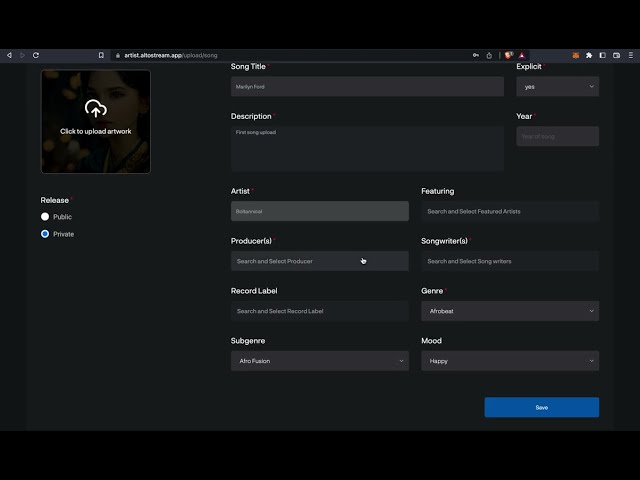The height and width of the screenshot is (480, 640).
Task: Click the Search and Select Song writers field
Action: (x=510, y=261)
